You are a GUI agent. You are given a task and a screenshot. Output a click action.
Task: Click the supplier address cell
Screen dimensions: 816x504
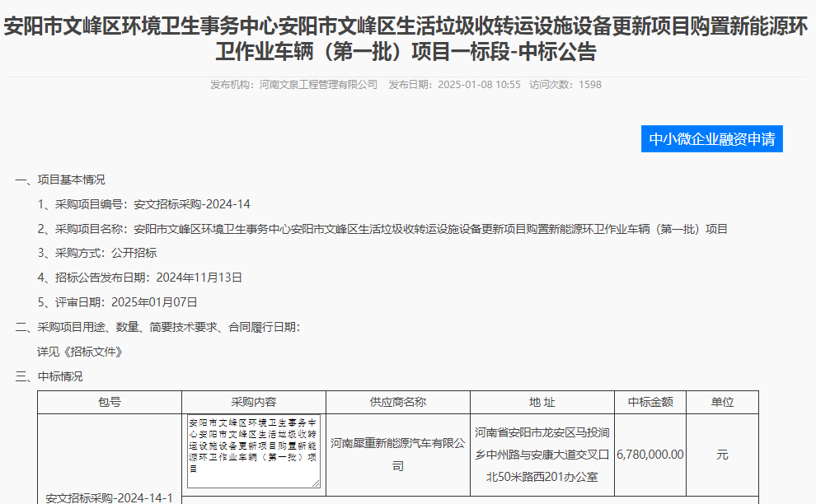[x=542, y=455]
